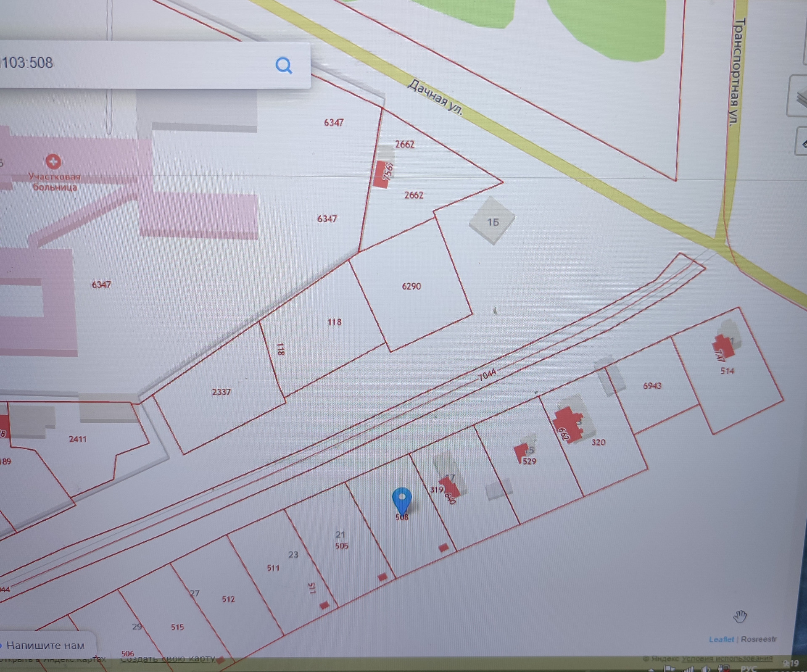Viewport: 807px width, 672px height.
Task: Click the hospital red cross marker
Action: pos(53,161)
